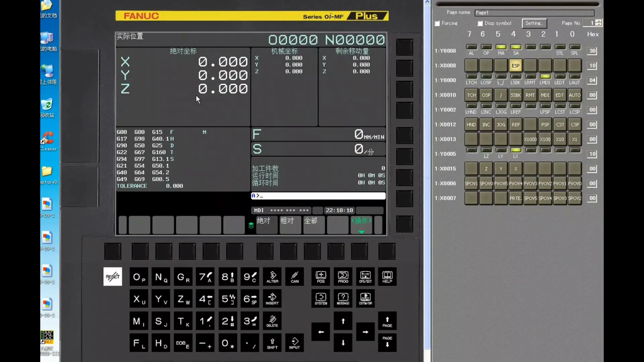Decrease Page No. with down stepper arrow
The image size is (644, 362).
tap(599, 25)
